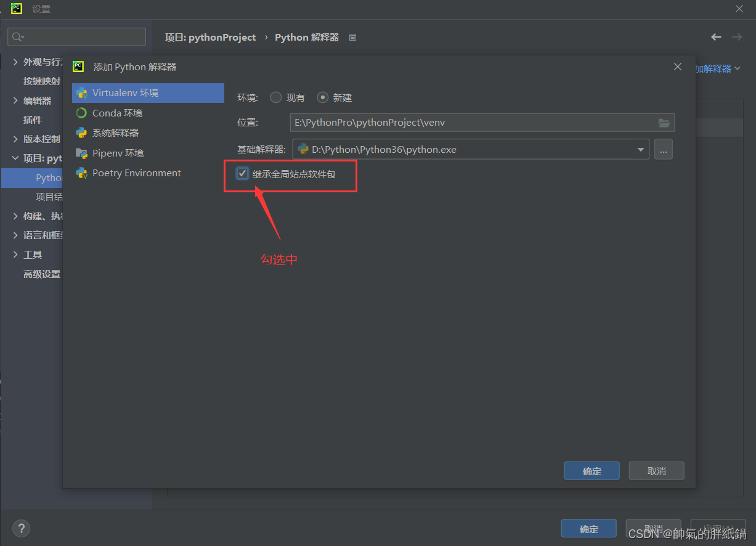Select the 新建 environment radio button

(x=323, y=97)
